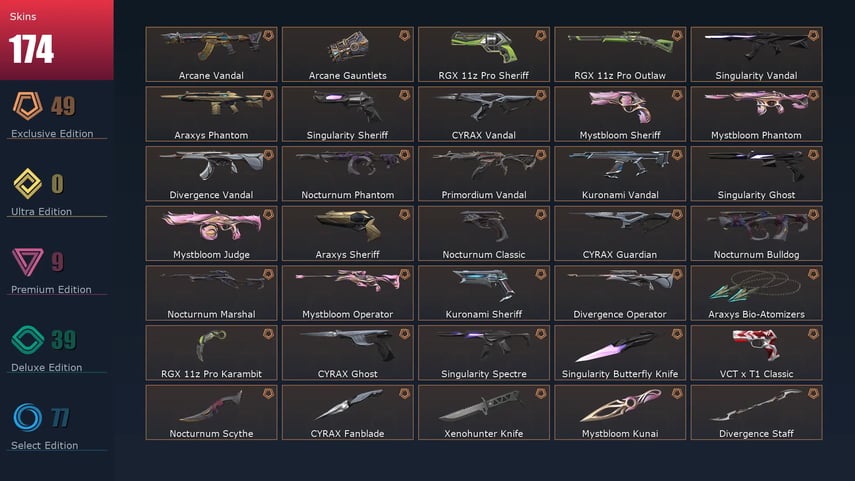Click the Select Edition blue circle icon
The height and width of the screenshot is (481, 855).
pyautogui.click(x=27, y=418)
